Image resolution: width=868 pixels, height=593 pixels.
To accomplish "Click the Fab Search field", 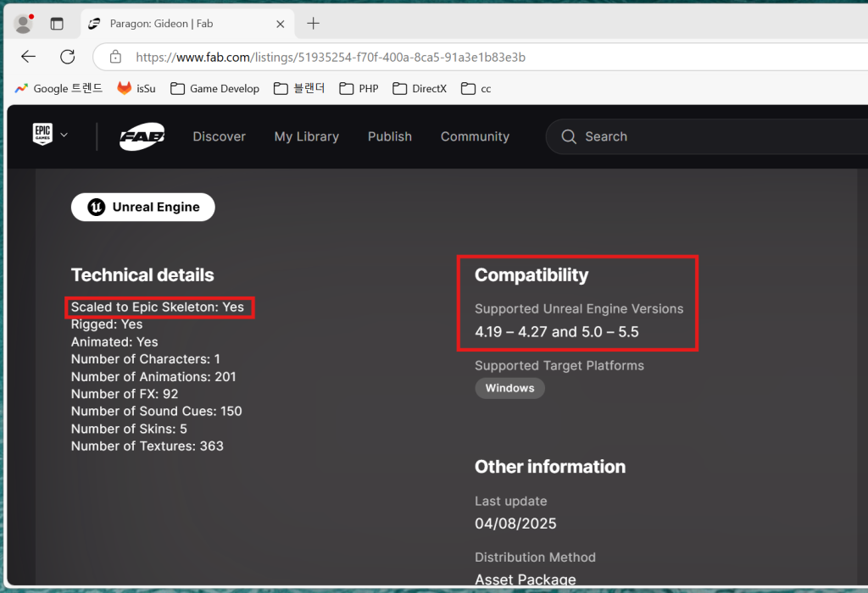I will pos(707,136).
